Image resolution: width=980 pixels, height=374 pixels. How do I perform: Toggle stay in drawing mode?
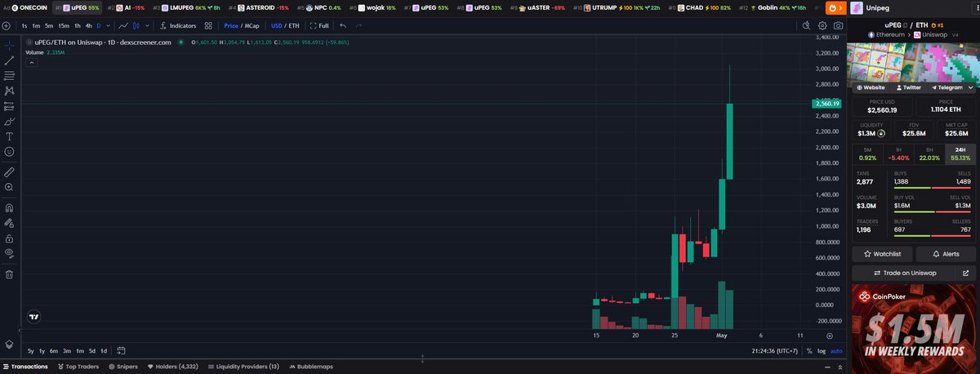point(9,222)
